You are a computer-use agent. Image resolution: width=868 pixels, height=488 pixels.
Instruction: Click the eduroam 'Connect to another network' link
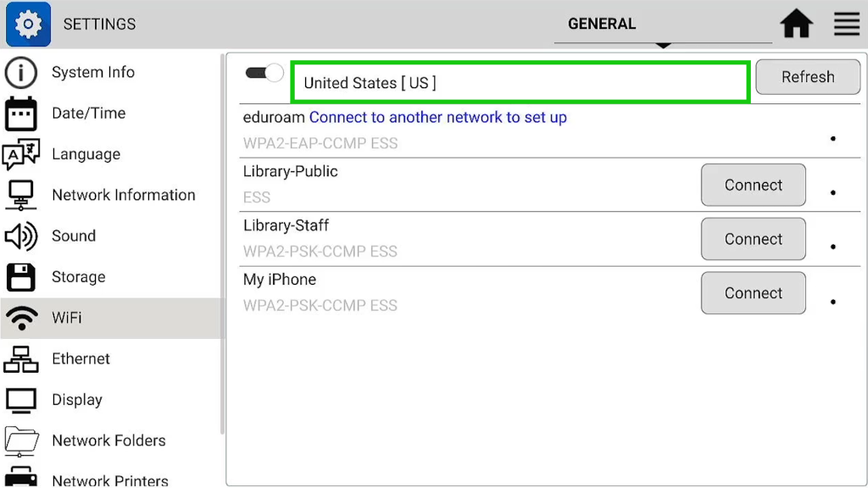tap(438, 117)
